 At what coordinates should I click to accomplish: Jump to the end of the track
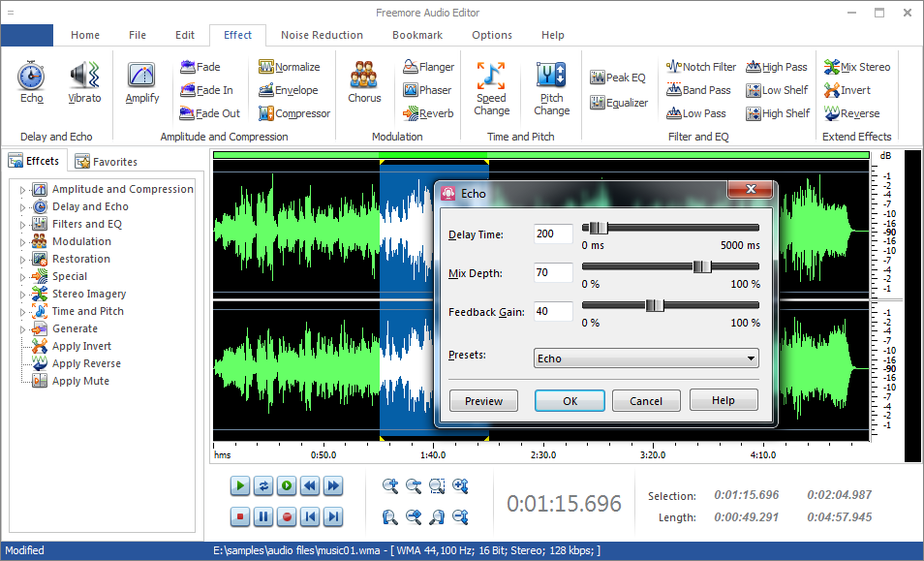pyautogui.click(x=333, y=516)
